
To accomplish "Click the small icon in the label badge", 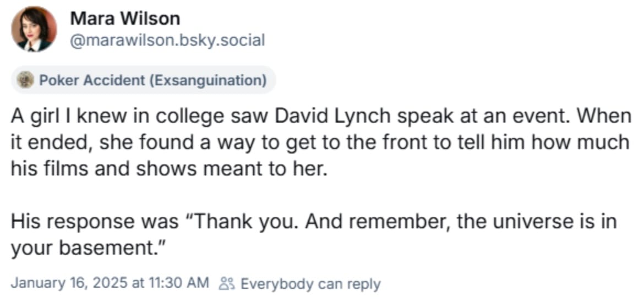I will (25, 80).
